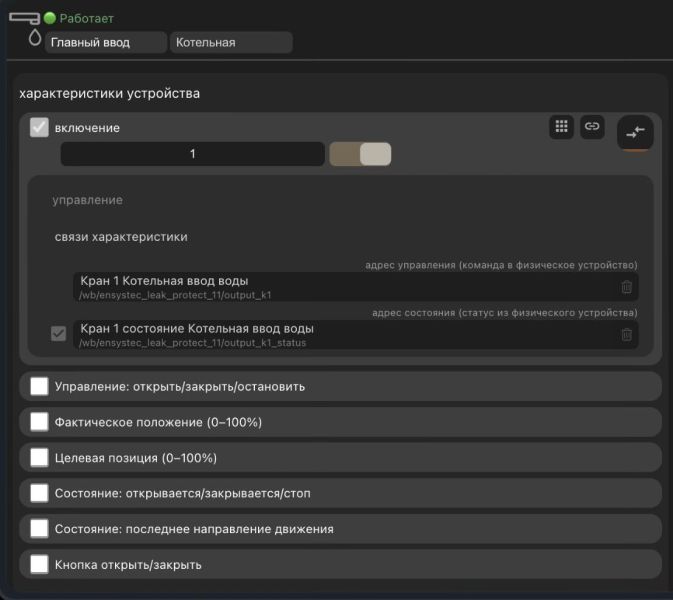The image size is (673, 600).
Task: Click the grid icon in the включение row
Action: (561, 127)
